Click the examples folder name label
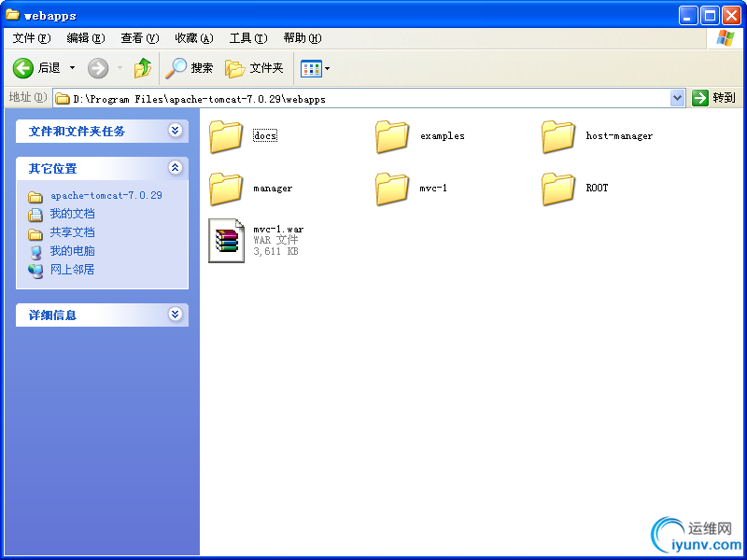747x560 pixels. coord(442,136)
